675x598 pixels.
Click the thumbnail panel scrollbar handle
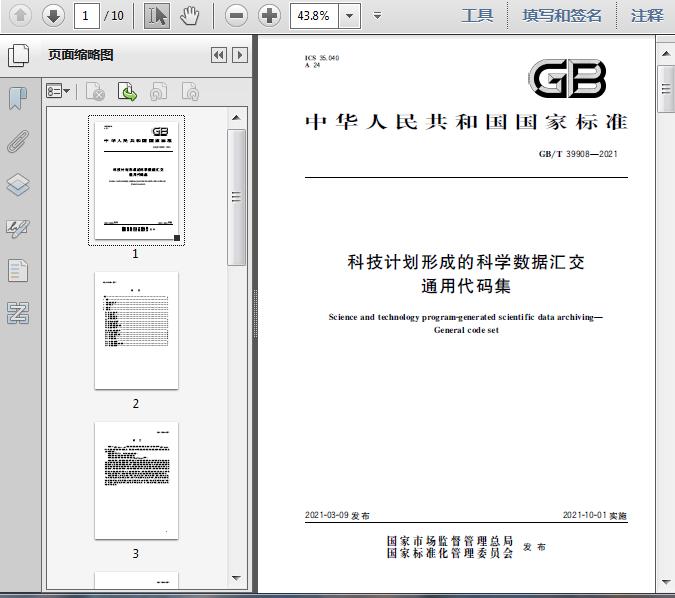click(x=236, y=197)
